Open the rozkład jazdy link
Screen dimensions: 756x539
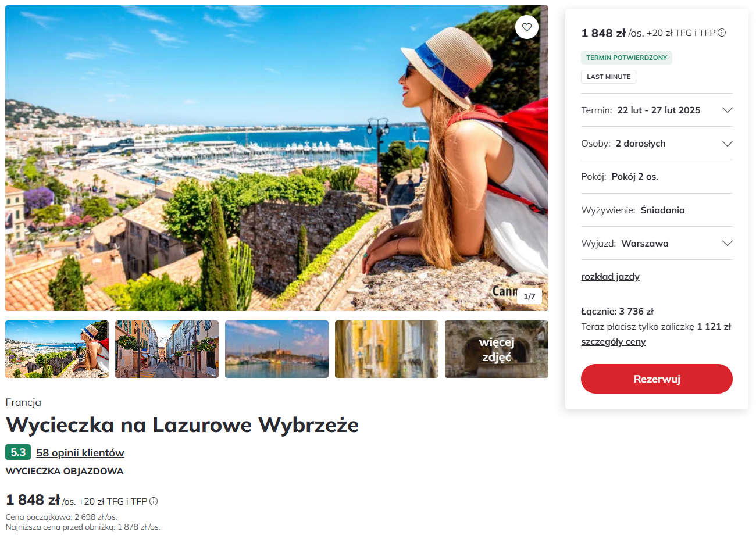[x=610, y=277]
